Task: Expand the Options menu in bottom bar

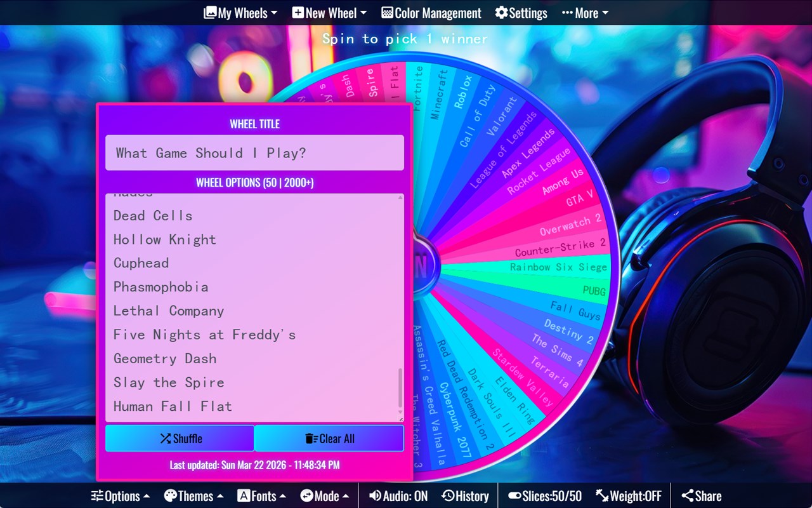Action: (121, 496)
